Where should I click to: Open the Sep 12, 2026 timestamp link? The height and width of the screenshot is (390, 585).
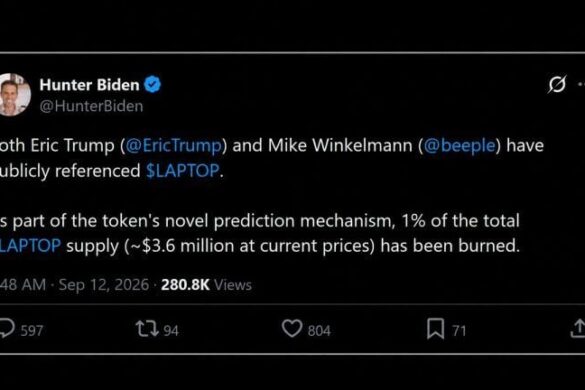(104, 285)
